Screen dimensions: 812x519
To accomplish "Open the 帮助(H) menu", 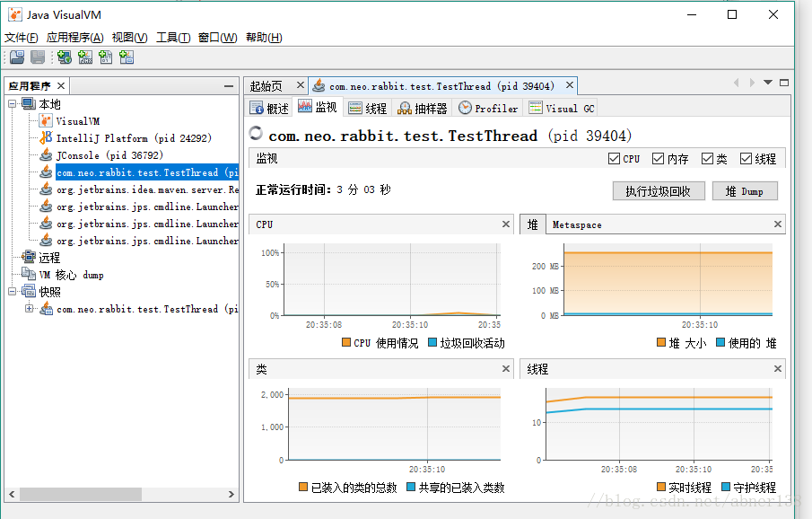I will coord(264,38).
